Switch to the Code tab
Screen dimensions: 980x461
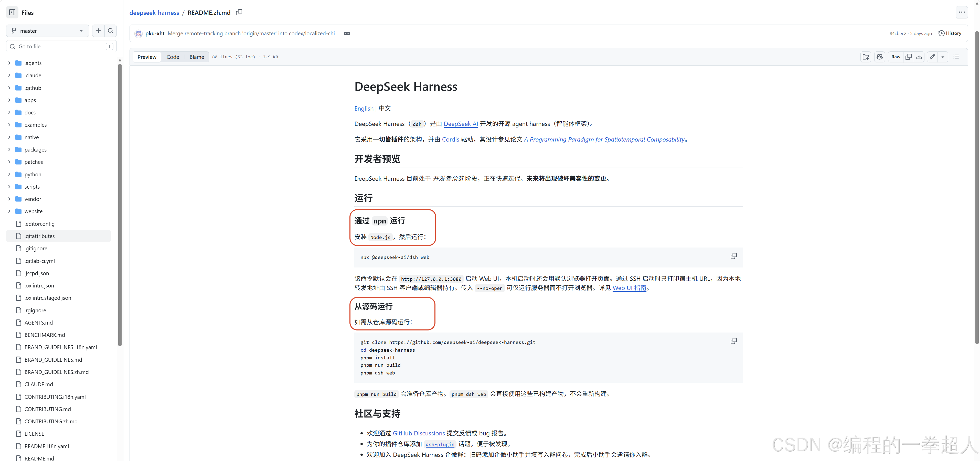coord(173,57)
